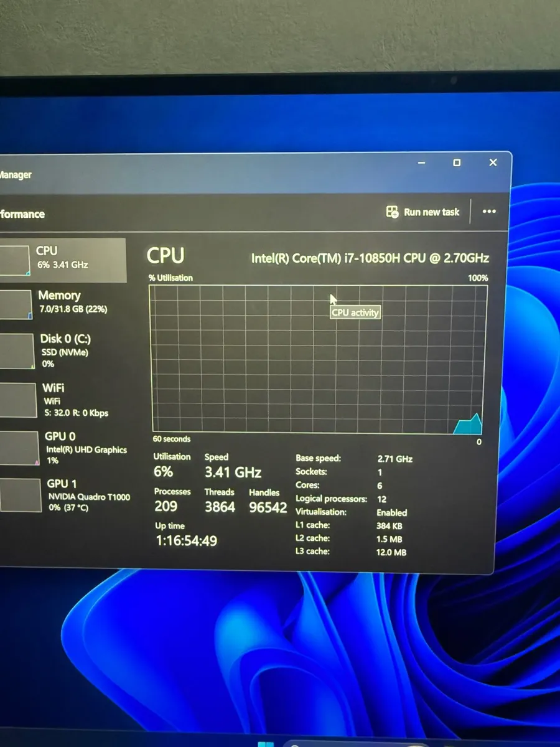
Task: Maximize the Task Manager window
Action: [x=457, y=162]
